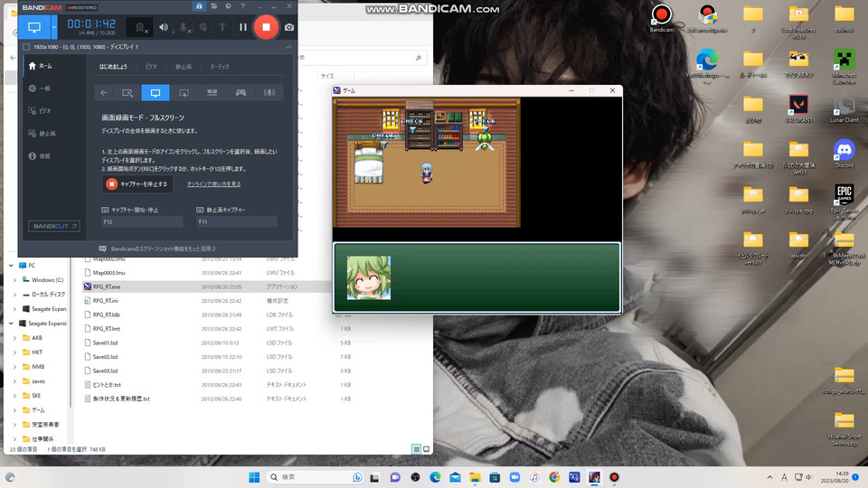
Task: Click the taskbar search box
Action: [315, 477]
